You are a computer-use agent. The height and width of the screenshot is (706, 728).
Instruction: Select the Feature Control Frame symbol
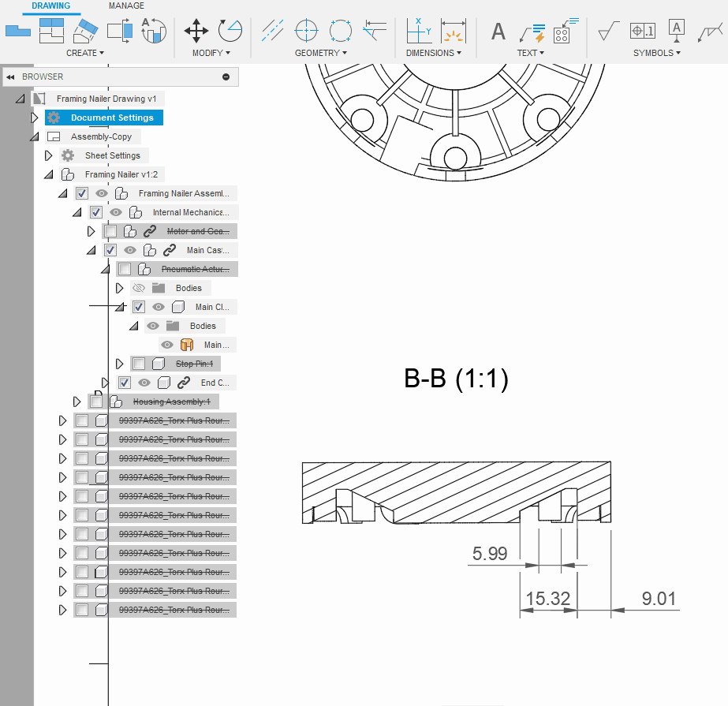(x=643, y=31)
